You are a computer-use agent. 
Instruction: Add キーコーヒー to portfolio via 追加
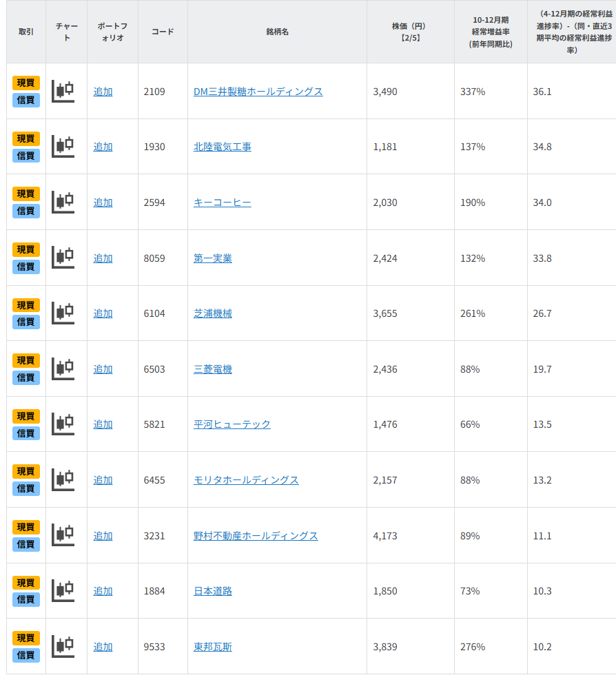103,203
